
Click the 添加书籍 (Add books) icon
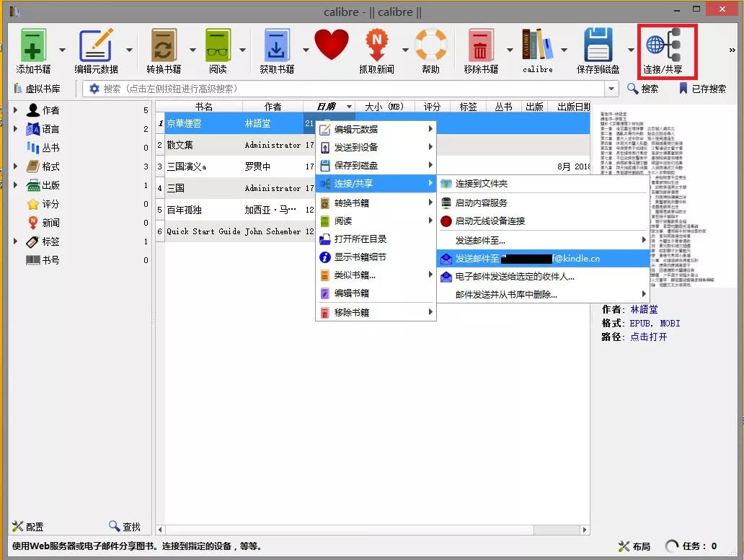(32, 45)
